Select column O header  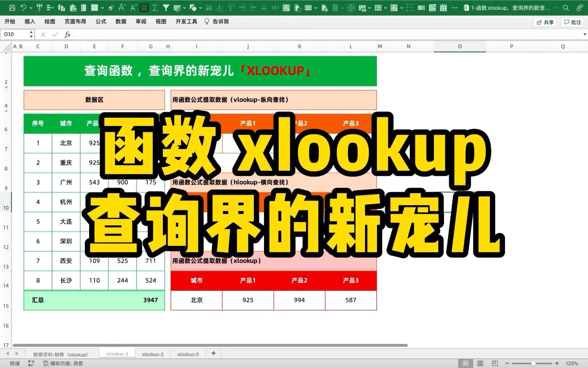tap(460, 46)
